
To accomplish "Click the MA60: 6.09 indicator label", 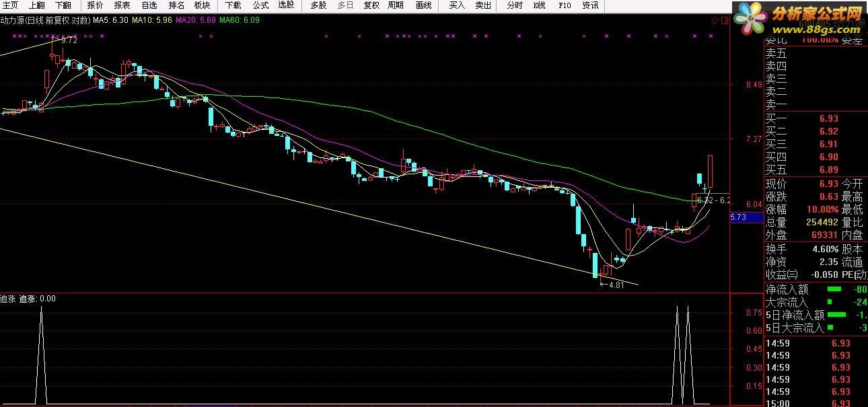I will pyautogui.click(x=240, y=20).
